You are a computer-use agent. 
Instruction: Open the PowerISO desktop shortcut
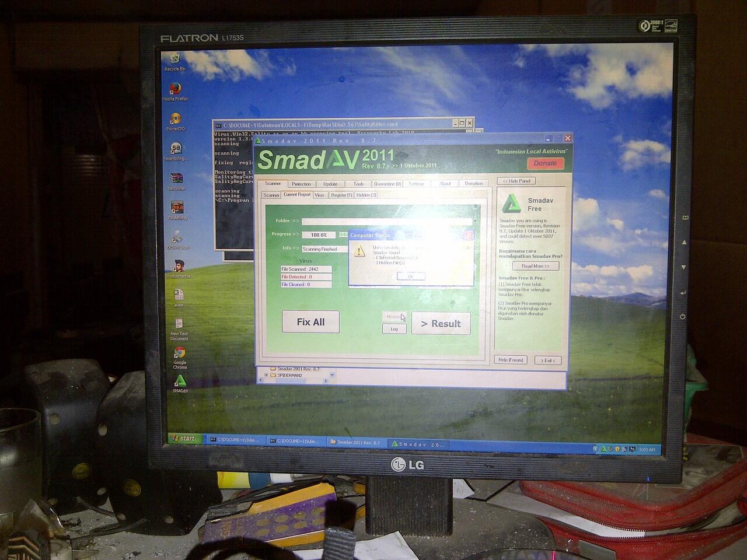click(x=175, y=121)
